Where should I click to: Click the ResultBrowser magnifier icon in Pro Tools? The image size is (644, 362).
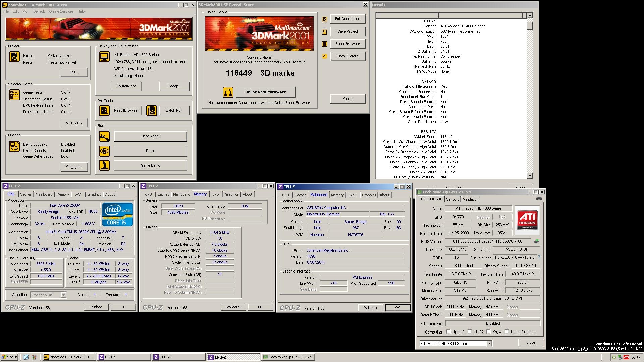(104, 111)
